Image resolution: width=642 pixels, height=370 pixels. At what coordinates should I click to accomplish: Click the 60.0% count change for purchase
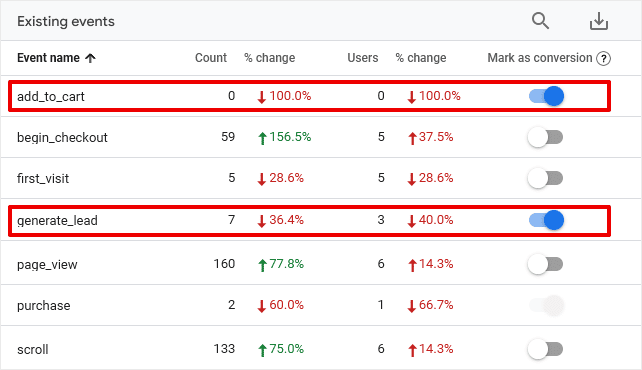click(x=280, y=305)
